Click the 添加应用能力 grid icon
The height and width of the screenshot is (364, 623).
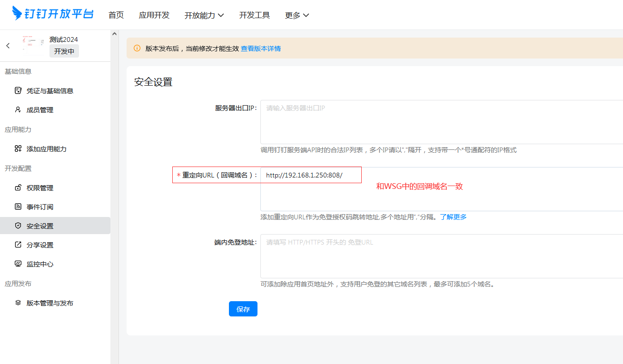(x=18, y=148)
